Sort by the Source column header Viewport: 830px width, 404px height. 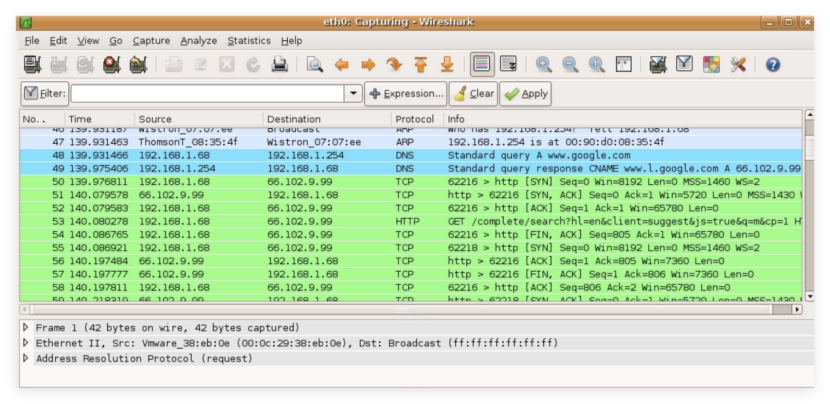pyautogui.click(x=199, y=119)
